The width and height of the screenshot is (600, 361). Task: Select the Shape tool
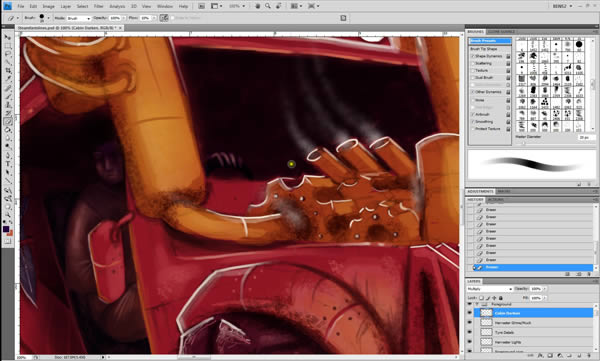[x=8, y=181]
